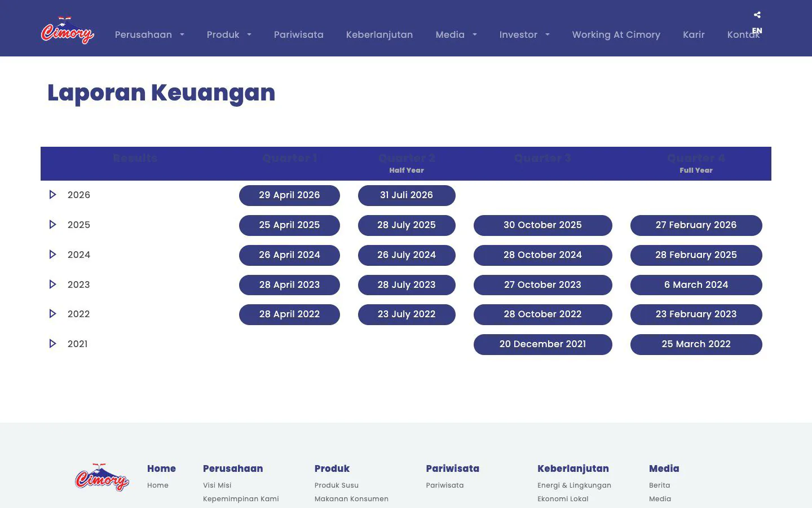
Task: Open Karir in the navbar
Action: coord(694,34)
